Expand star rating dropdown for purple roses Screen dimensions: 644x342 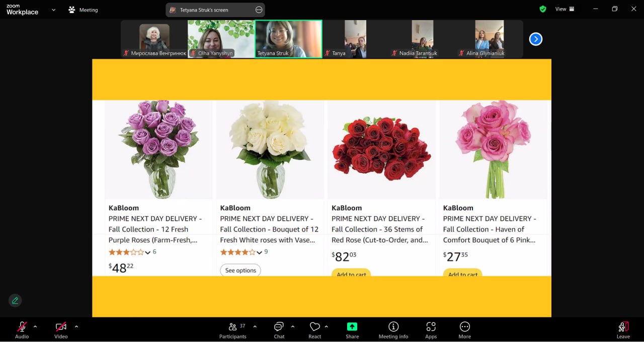[x=147, y=252]
